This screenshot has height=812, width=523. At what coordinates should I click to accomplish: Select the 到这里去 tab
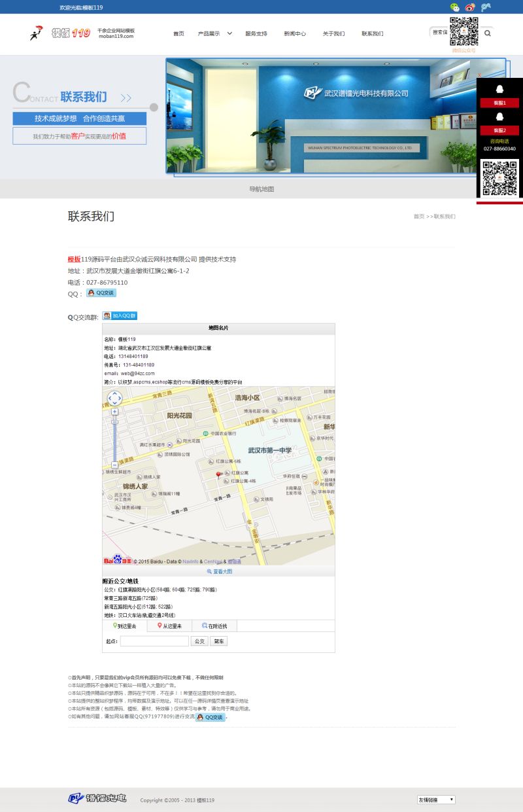click(125, 626)
